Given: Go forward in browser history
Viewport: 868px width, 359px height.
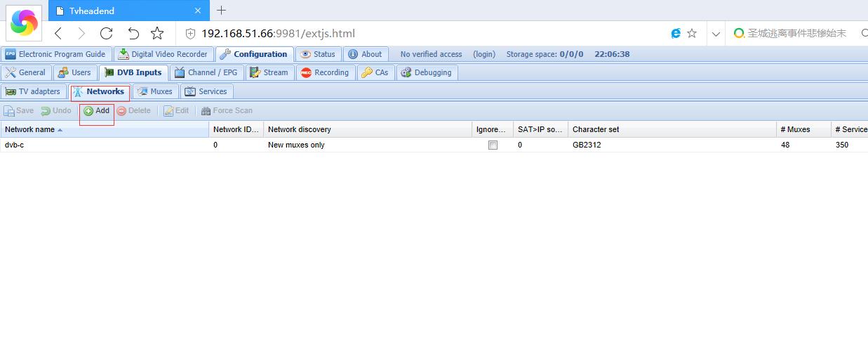Looking at the screenshot, I should coord(82,33).
